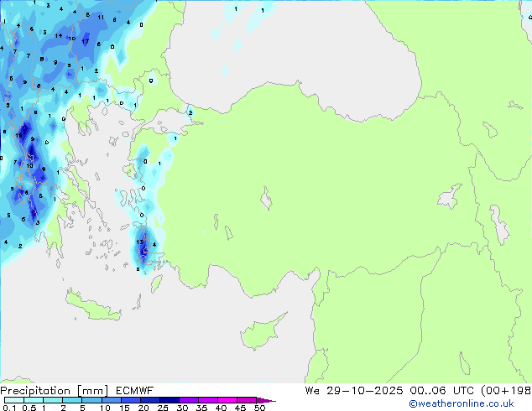
Task: Select the 30–35 mm purple legend swatch
Action: 188,400
